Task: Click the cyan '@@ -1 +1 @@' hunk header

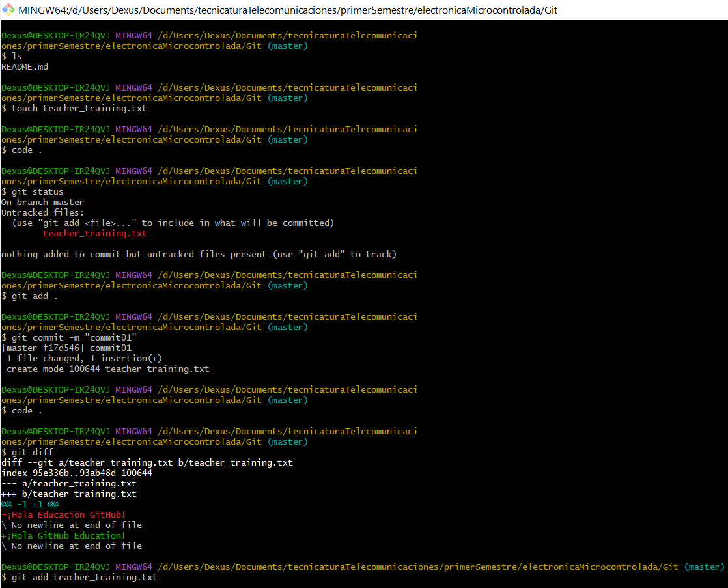Action: 27,504
